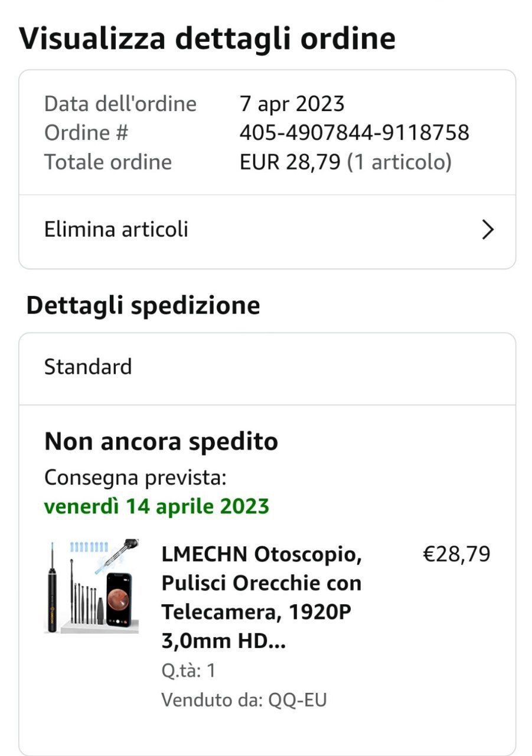Click the otoscope product thumbnail image
532x756 pixels.
92,586
